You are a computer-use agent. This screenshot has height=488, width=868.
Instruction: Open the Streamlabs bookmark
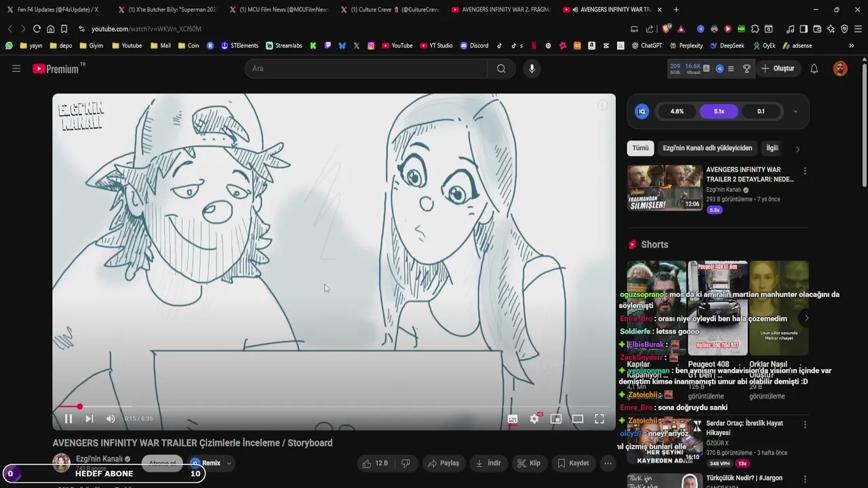click(283, 45)
